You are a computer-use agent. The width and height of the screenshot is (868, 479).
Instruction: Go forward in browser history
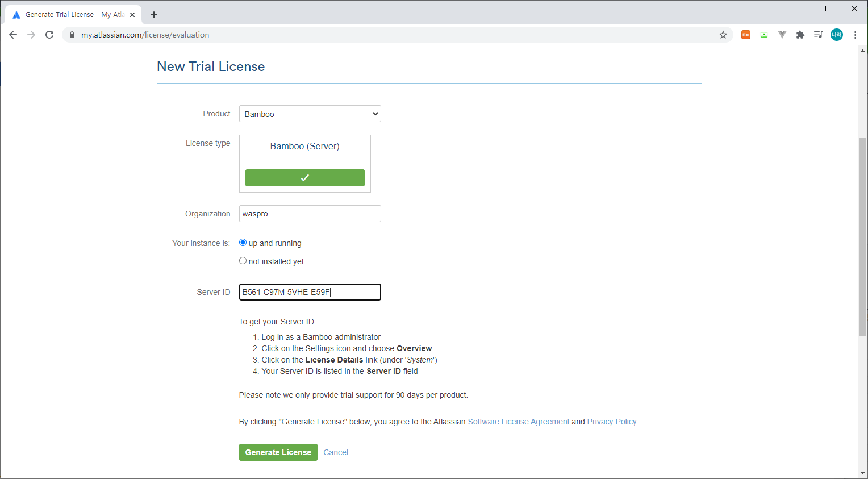pos(31,35)
